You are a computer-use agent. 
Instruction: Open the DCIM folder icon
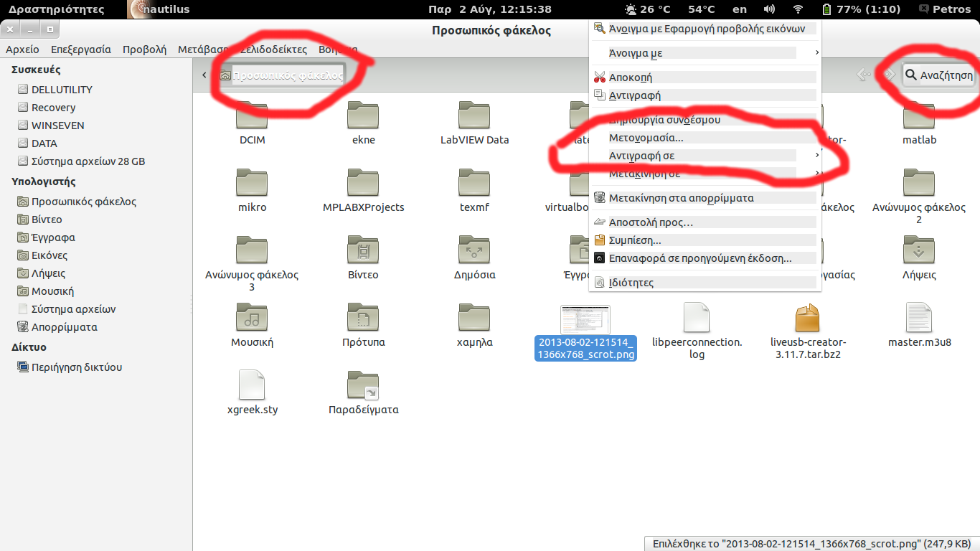[x=252, y=116]
